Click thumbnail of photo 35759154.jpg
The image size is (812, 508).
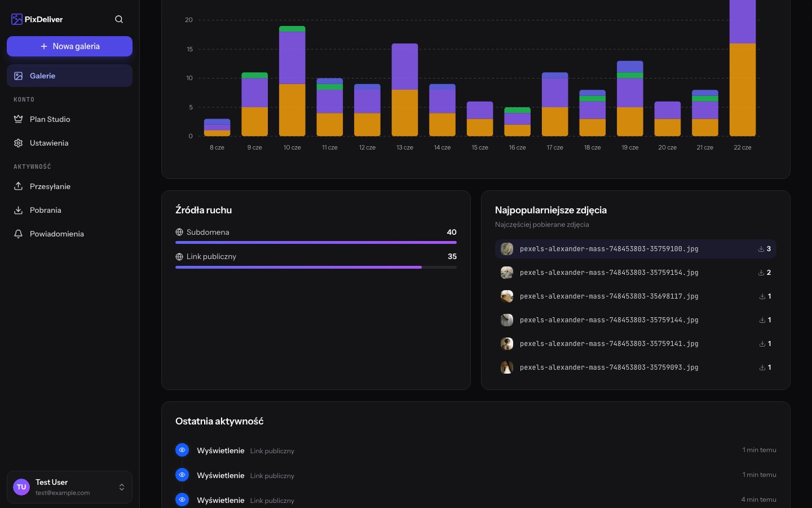[x=507, y=273]
